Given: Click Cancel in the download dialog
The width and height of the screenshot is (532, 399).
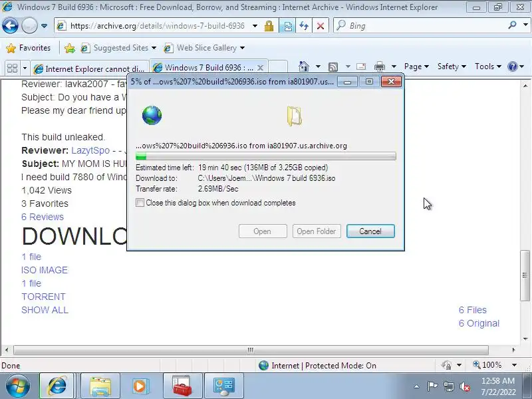Looking at the screenshot, I should coord(370,231).
